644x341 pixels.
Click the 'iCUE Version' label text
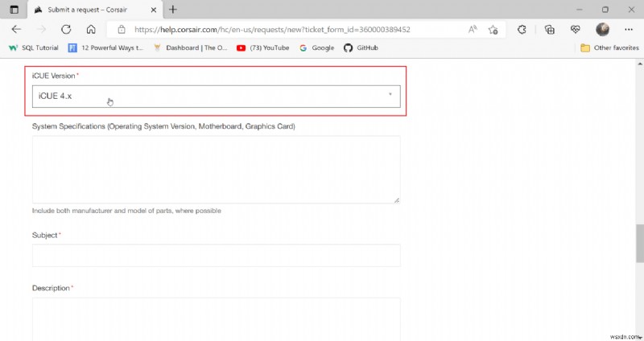[x=53, y=76]
